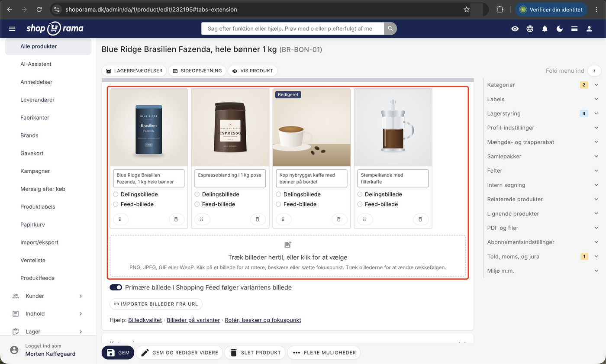Delete the Espressoblanding image
This screenshot has height=364, width=606.
[x=258, y=219]
